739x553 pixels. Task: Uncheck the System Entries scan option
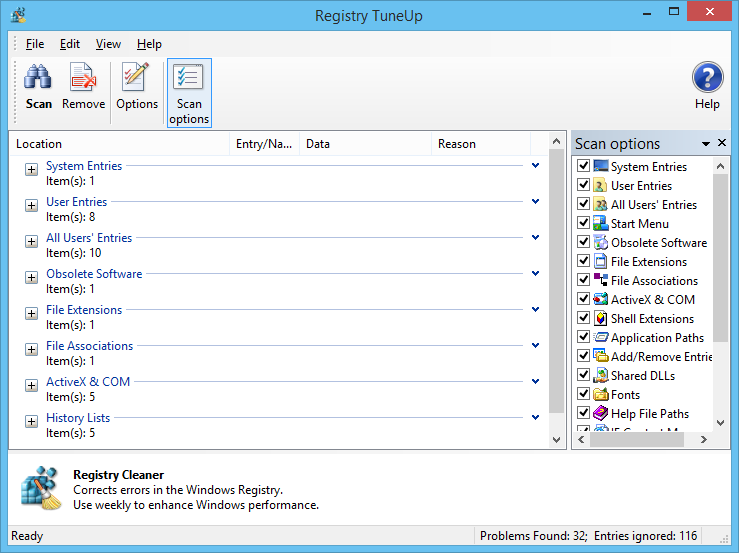[583, 166]
